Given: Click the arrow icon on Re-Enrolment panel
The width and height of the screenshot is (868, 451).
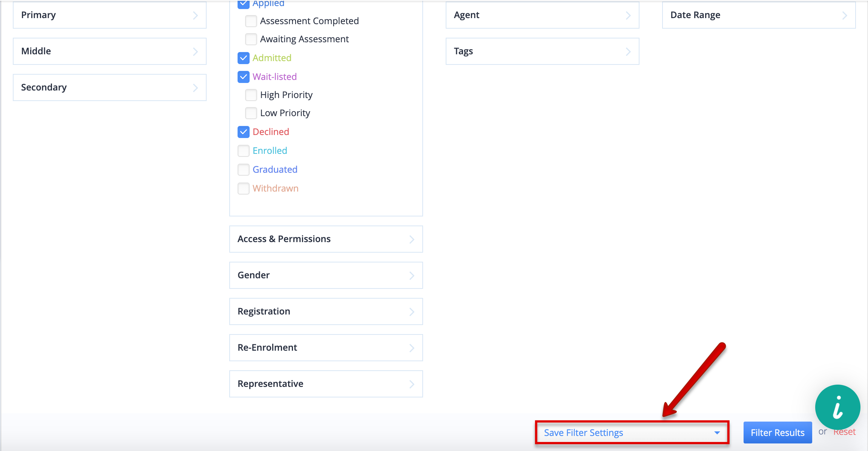Looking at the screenshot, I should click(x=412, y=348).
